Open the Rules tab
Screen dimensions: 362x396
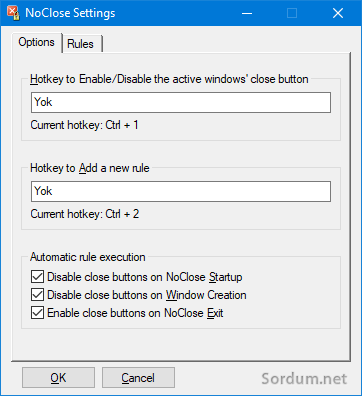(81, 44)
